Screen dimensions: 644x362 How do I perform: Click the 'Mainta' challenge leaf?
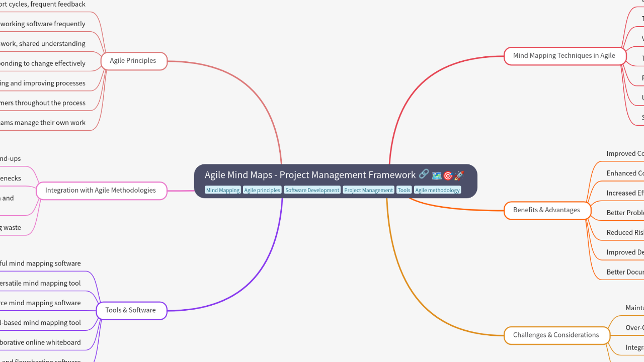coord(634,308)
